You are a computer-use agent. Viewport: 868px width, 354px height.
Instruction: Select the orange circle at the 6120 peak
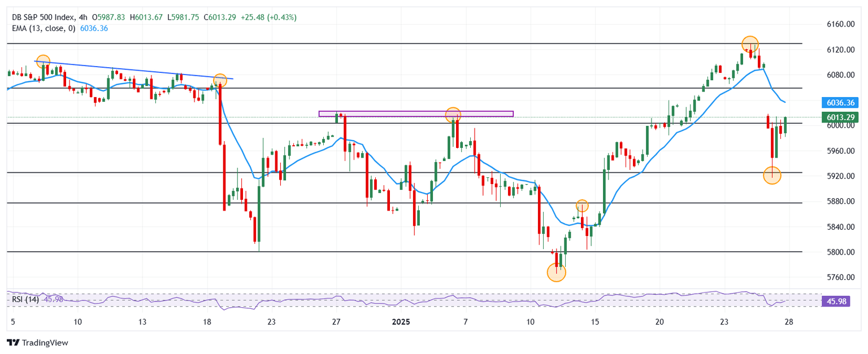click(750, 44)
